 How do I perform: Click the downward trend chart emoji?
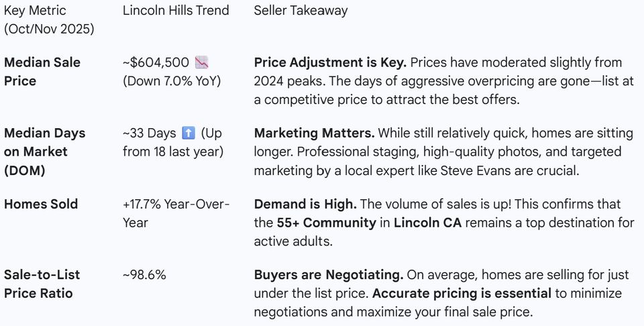tap(201, 62)
